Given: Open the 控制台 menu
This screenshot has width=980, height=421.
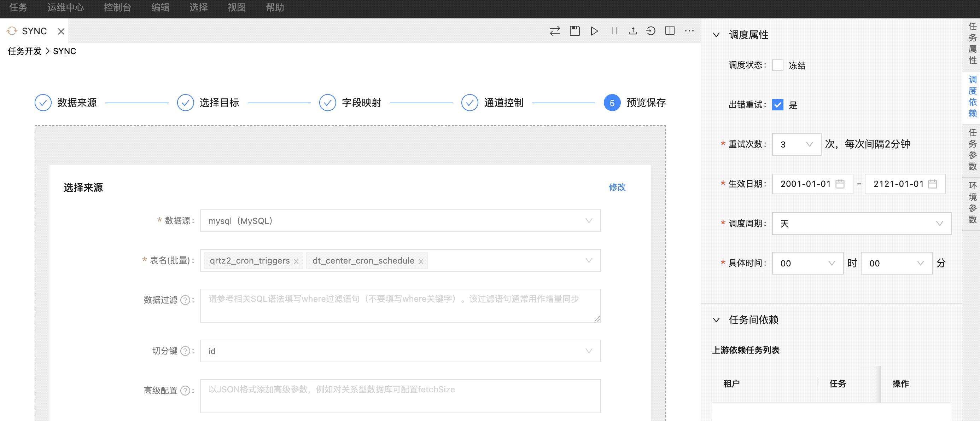Looking at the screenshot, I should pyautogui.click(x=118, y=8).
